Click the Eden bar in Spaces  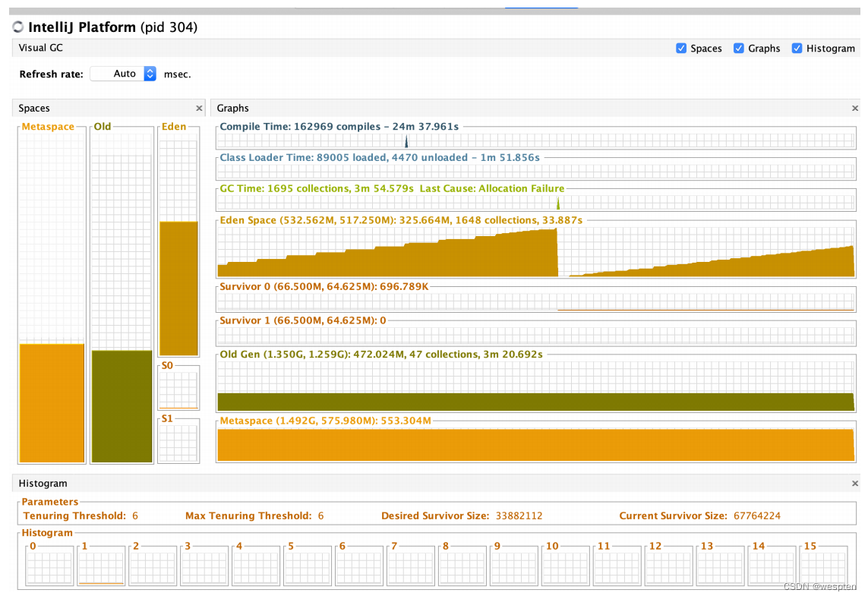(x=178, y=288)
